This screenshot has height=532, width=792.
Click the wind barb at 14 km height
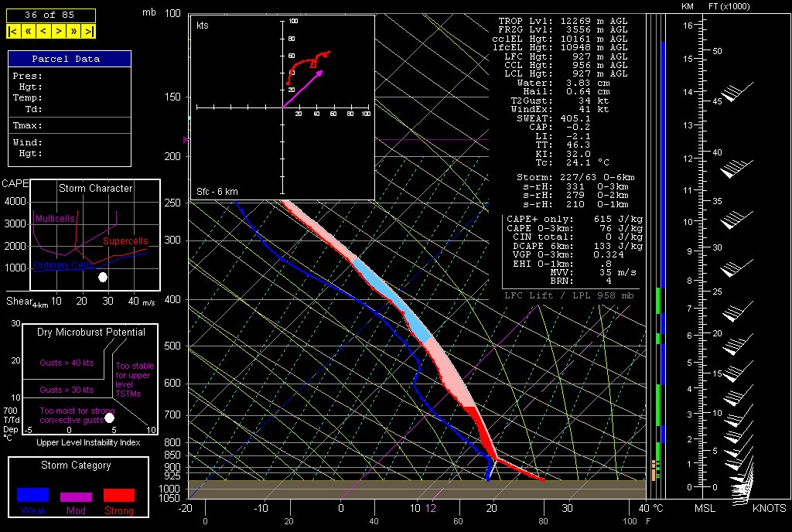[731, 94]
